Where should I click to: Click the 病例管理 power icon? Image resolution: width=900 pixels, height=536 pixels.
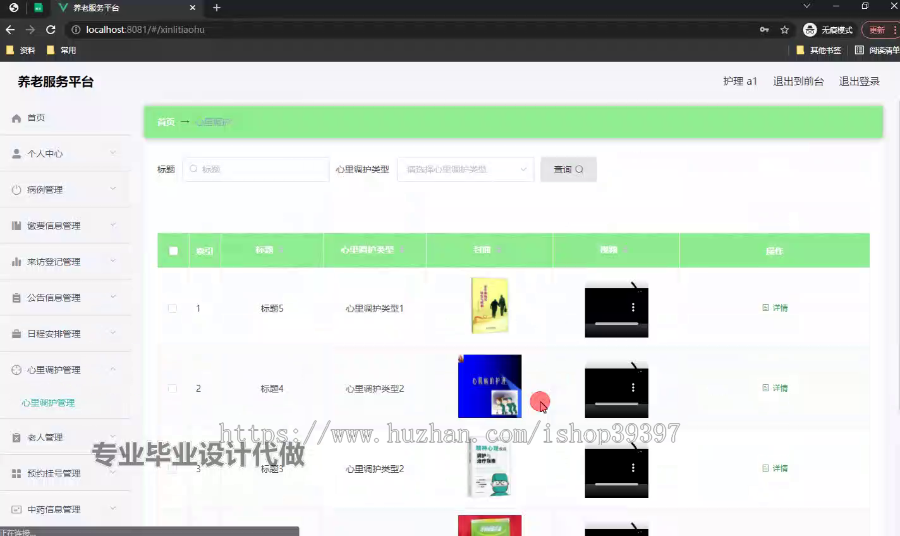click(16, 190)
